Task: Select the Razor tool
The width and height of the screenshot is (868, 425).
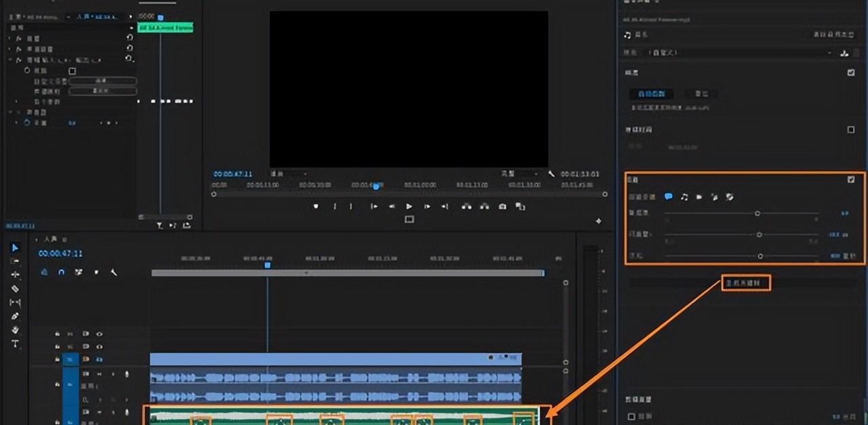Action: [x=16, y=289]
